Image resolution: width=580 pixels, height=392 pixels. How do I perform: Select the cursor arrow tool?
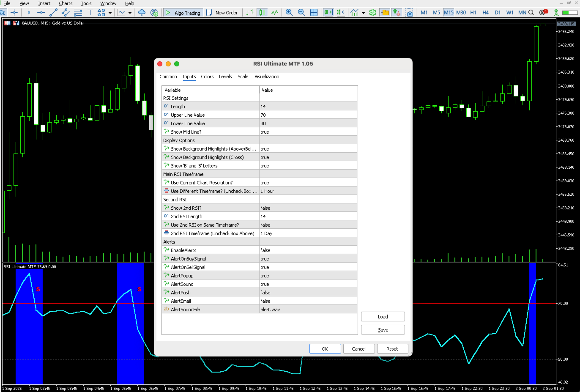[x=3, y=13]
